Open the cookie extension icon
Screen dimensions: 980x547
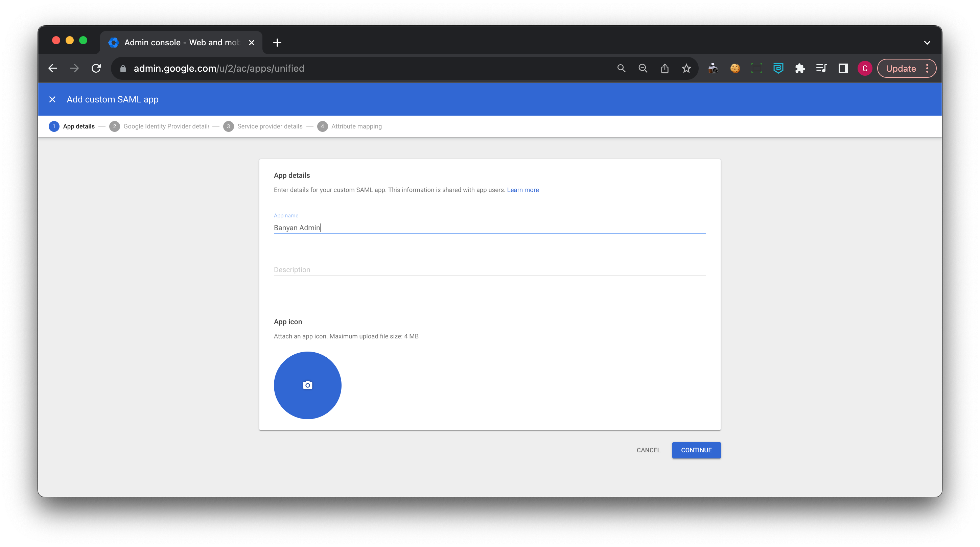pos(734,69)
